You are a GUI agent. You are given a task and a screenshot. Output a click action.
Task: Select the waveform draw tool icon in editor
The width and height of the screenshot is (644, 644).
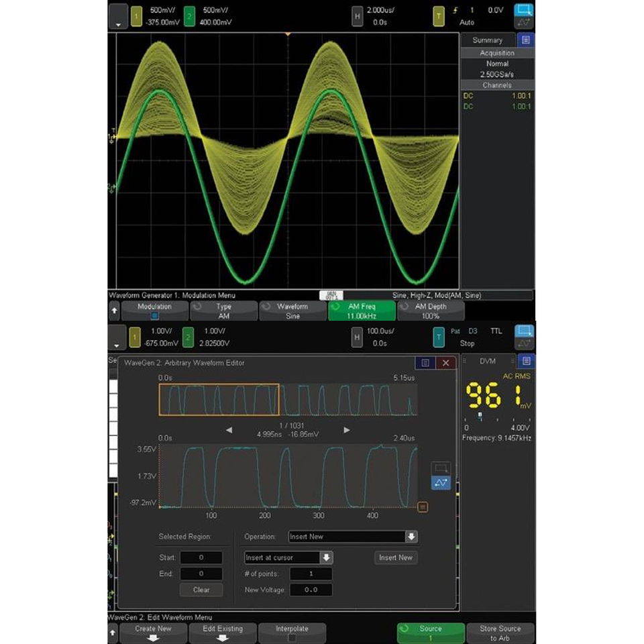(441, 482)
